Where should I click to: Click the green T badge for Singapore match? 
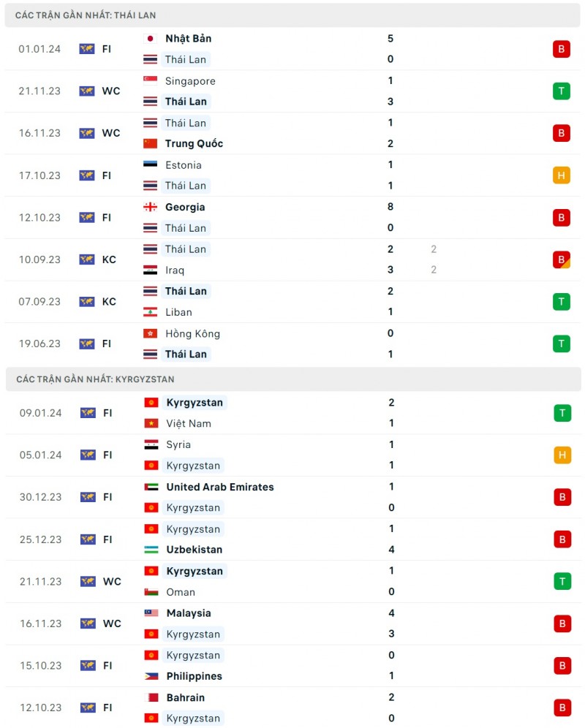(561, 91)
